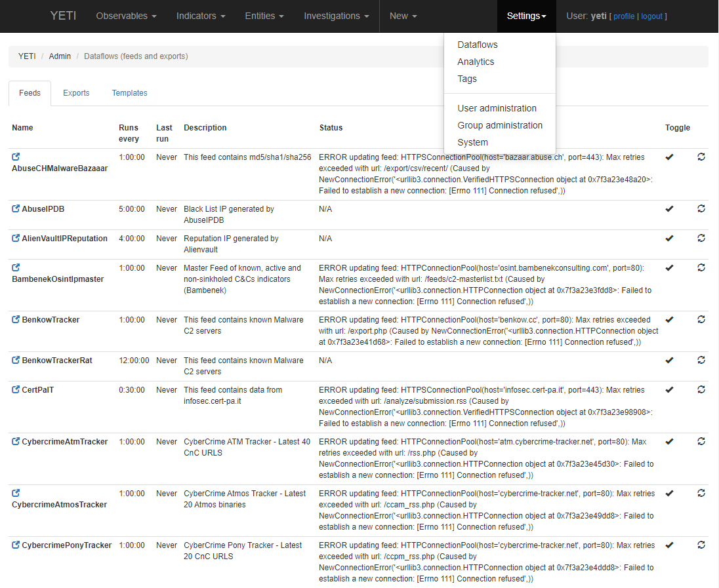
Task: Open the CybercrimeAtmTracker feed name
Action: (x=65, y=441)
